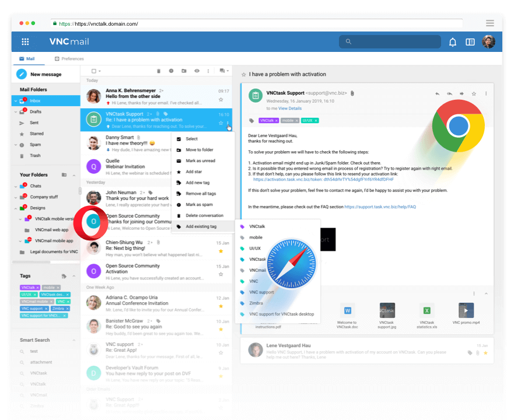Open the VNCtask statistics.xls attachment
The image size is (514, 420).
(x=427, y=310)
